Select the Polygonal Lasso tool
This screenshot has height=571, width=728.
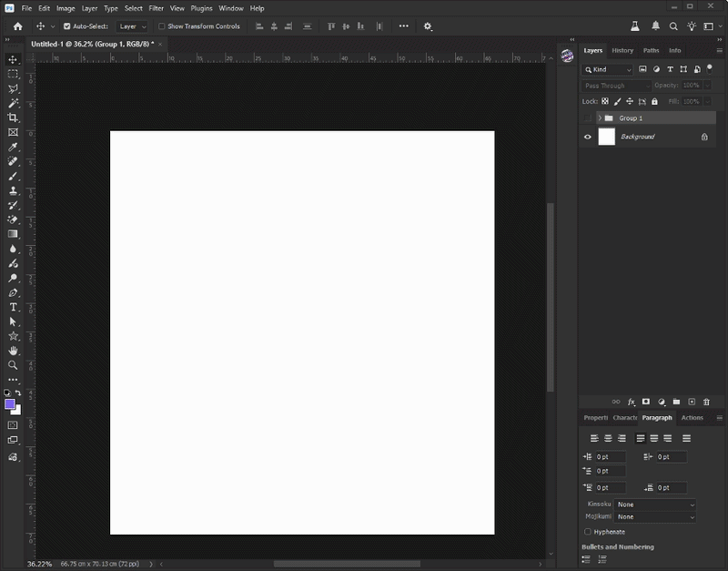[x=13, y=88]
